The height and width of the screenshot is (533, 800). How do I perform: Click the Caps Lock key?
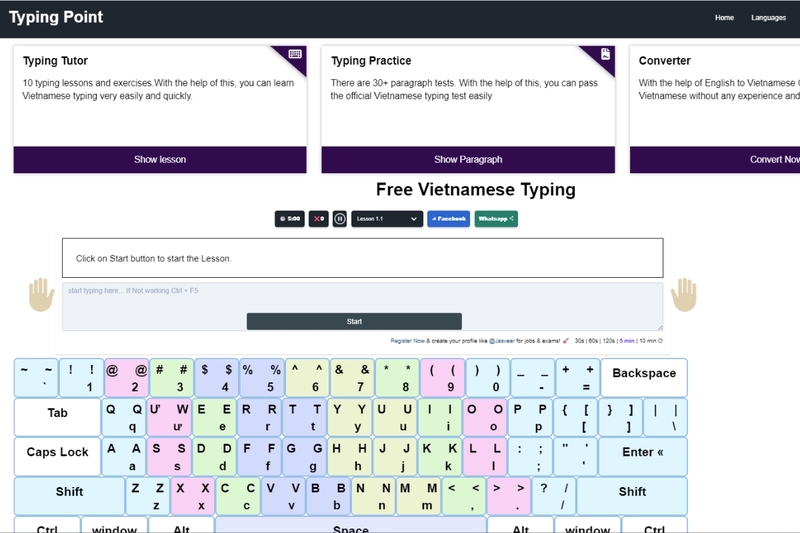(x=58, y=456)
